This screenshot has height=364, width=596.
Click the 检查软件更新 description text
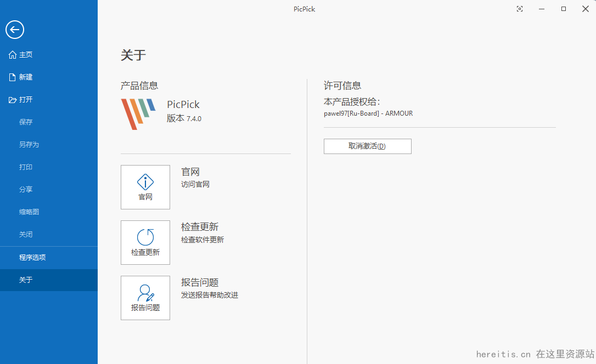pos(203,240)
